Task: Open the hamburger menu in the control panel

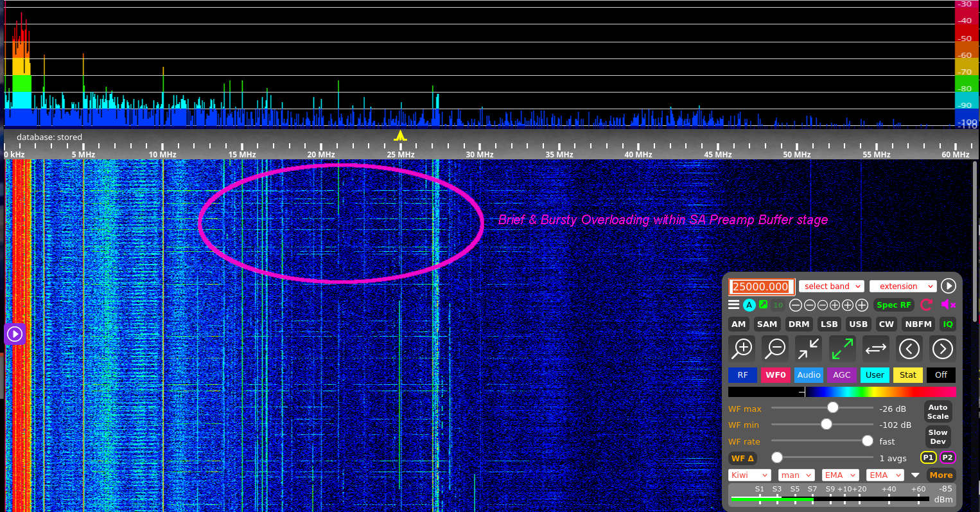Action: (733, 305)
